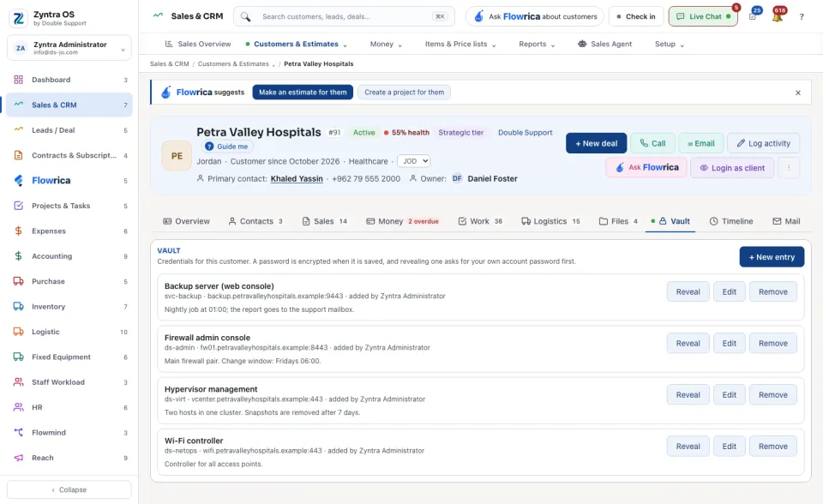Open Leads / Deal in sidebar
The image size is (823, 504).
tap(69, 130)
